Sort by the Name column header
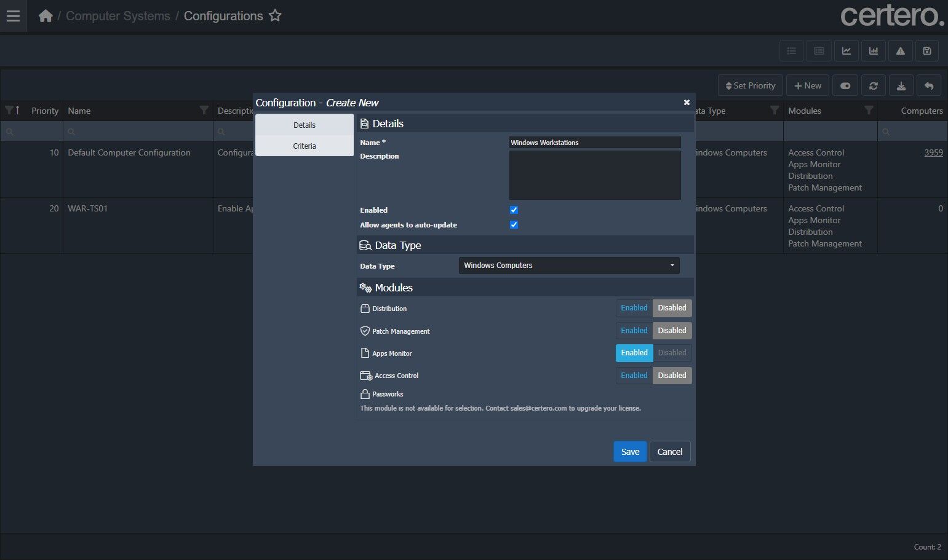Viewport: 948px width, 560px height. [79, 111]
